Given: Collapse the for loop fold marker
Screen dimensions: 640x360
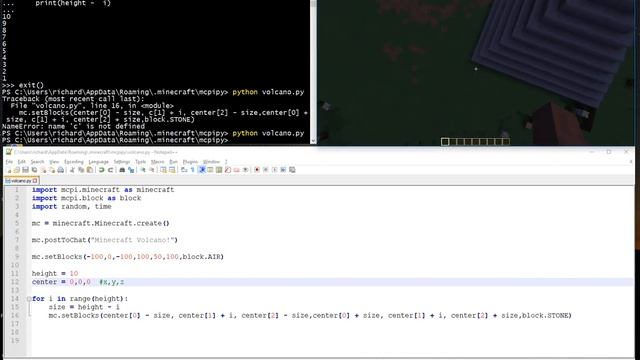Looking at the screenshot, I should 29,299.
